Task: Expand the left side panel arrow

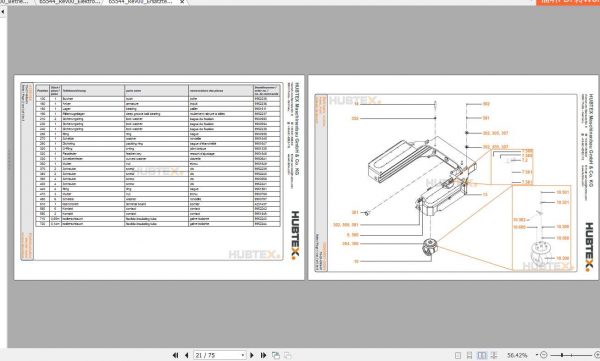Action: [3, 11]
